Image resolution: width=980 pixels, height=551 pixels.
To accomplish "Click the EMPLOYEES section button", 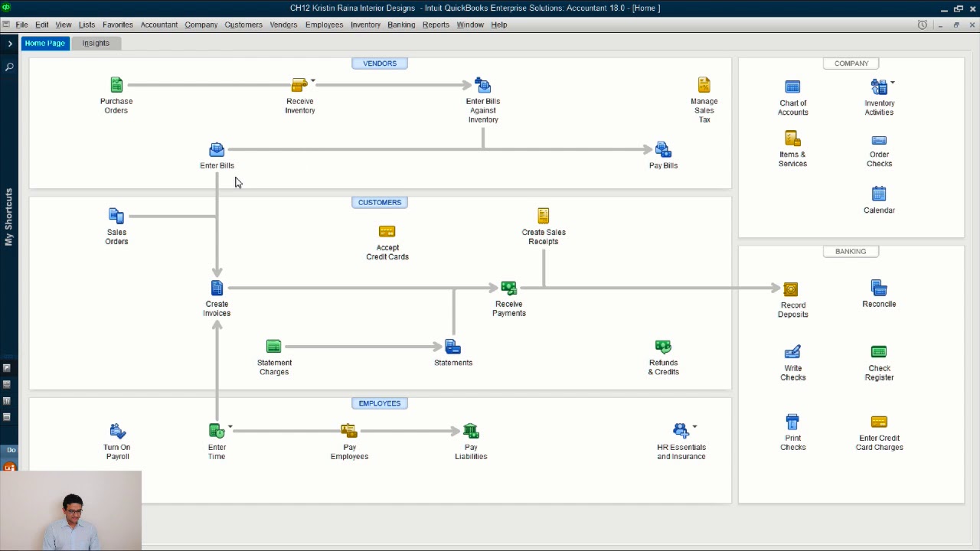I will [380, 403].
